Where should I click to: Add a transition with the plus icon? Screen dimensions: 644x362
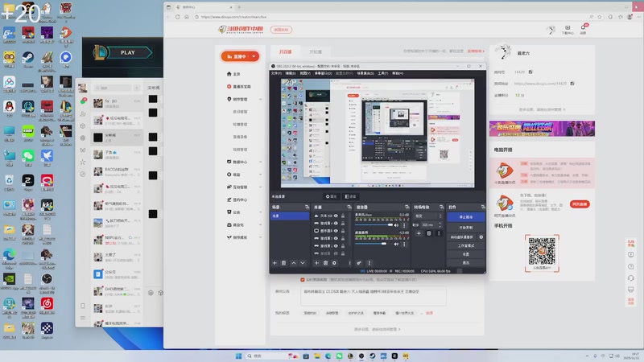coord(419,233)
